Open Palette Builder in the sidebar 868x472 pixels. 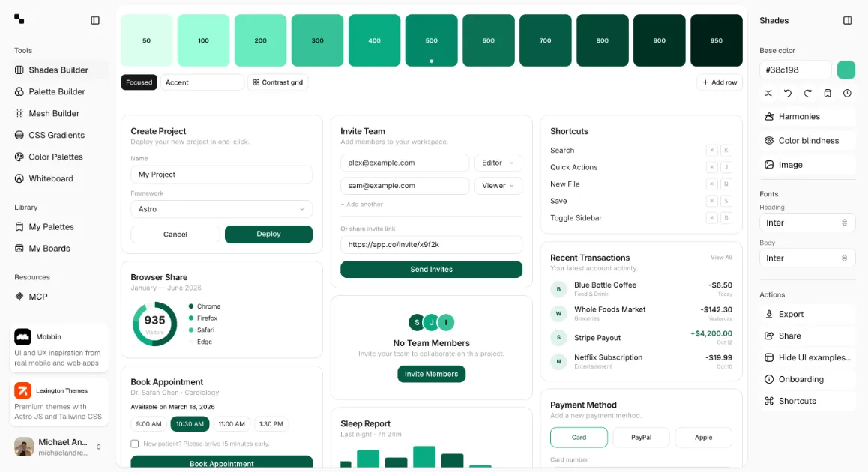click(x=57, y=91)
